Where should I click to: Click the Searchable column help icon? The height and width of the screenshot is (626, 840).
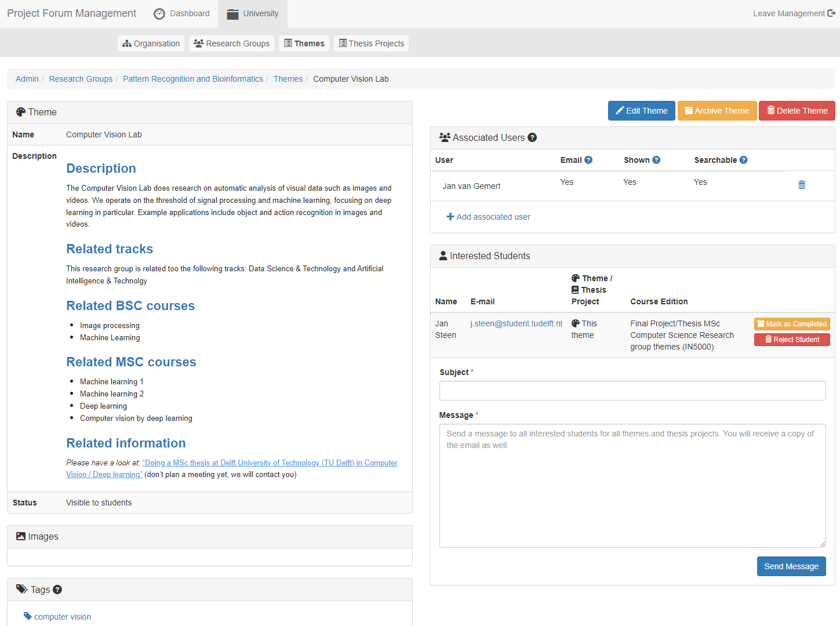tap(744, 160)
